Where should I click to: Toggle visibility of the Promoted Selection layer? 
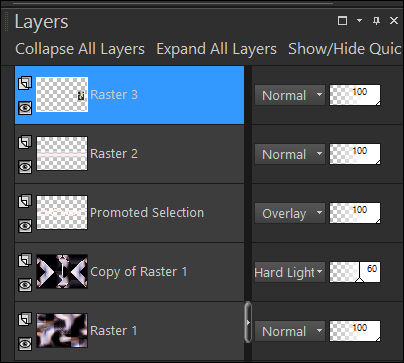(x=25, y=226)
